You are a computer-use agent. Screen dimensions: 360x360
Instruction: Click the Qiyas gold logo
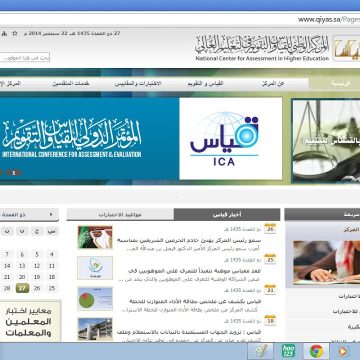[x=347, y=49]
